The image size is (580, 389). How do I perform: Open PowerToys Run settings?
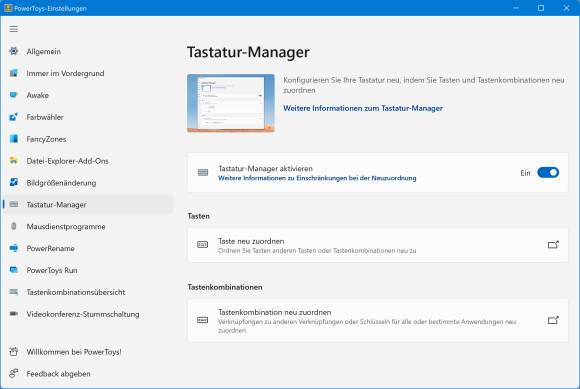89,270
